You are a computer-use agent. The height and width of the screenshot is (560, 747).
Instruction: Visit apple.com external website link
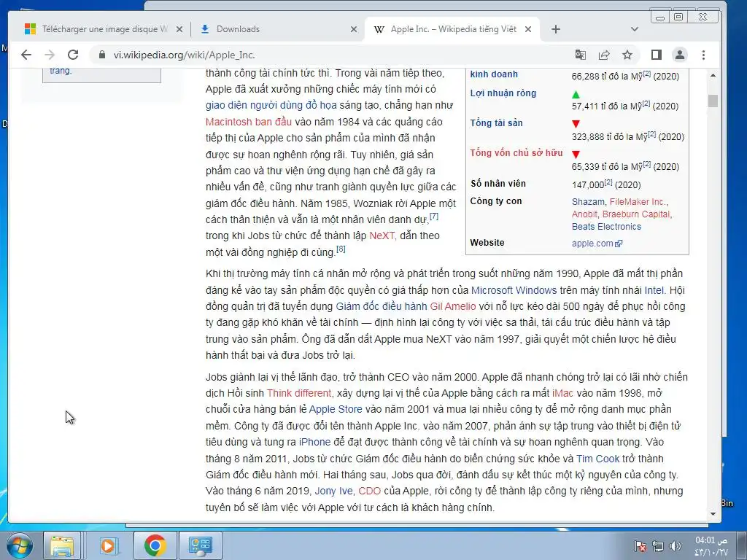click(x=597, y=244)
